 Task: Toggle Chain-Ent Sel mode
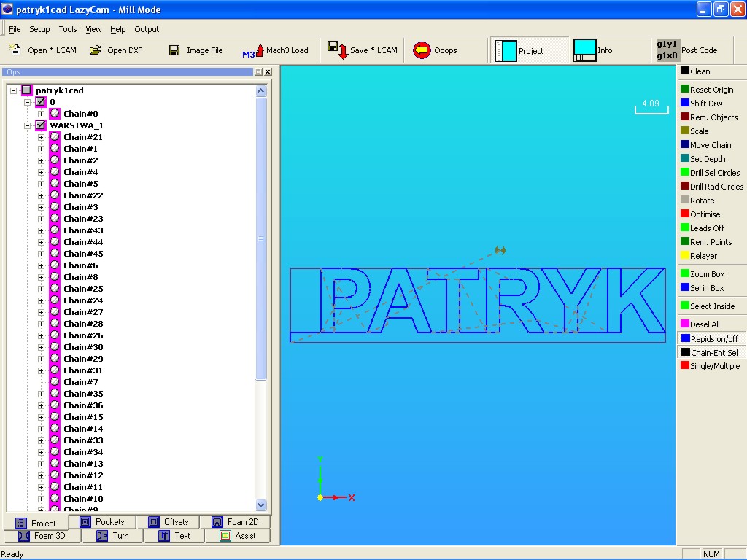[x=711, y=352]
